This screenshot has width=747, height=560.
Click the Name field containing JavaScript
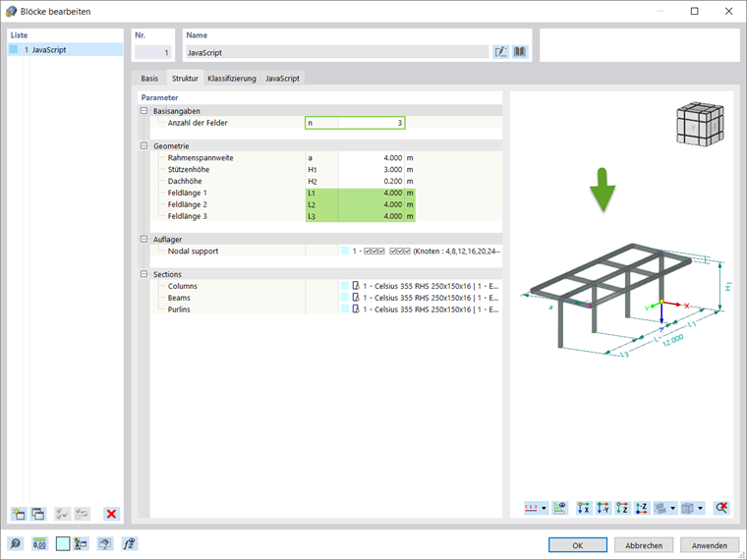pos(337,52)
